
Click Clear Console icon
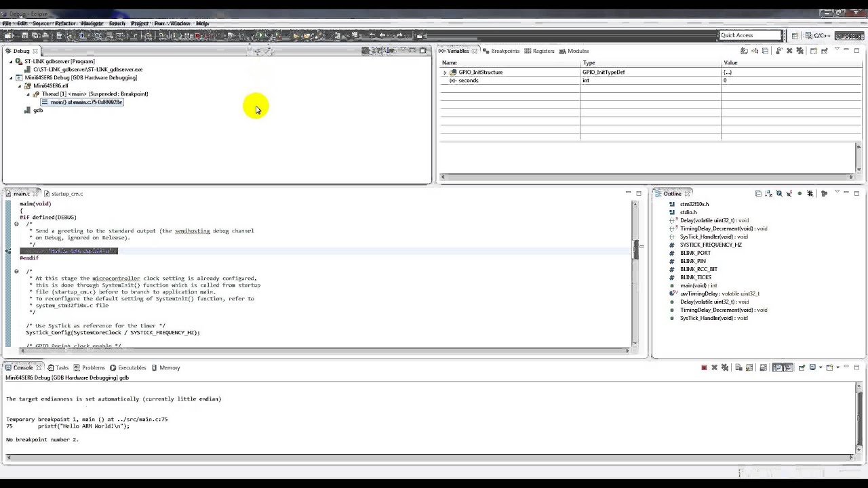(x=738, y=367)
